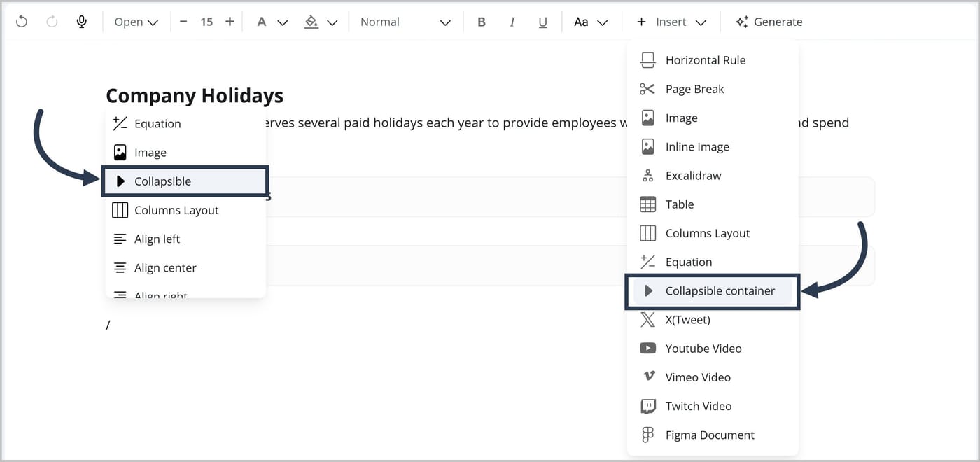980x462 pixels.
Task: Choose Align center in slash menu
Action: coord(185,268)
